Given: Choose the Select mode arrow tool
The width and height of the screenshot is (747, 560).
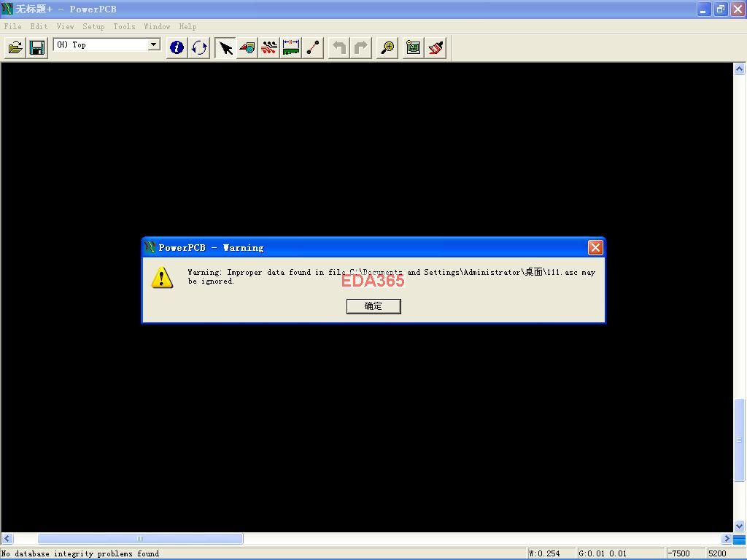Looking at the screenshot, I should click(225, 47).
